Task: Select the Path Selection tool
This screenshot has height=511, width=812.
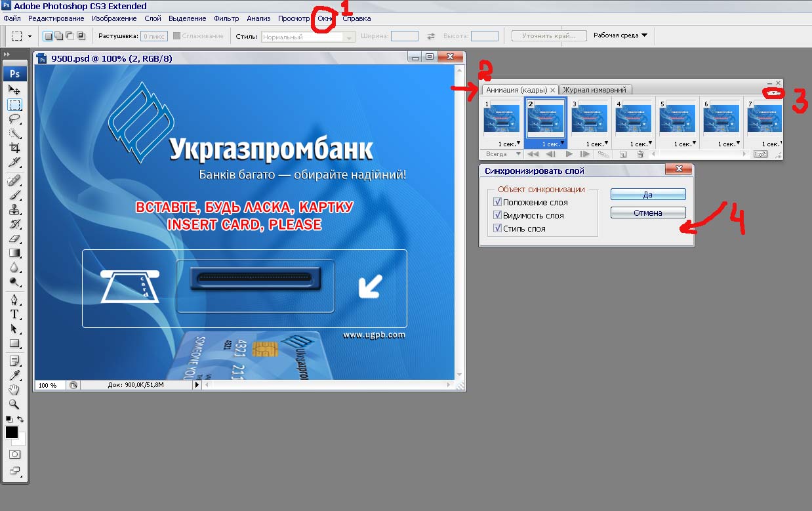Action: (x=14, y=329)
